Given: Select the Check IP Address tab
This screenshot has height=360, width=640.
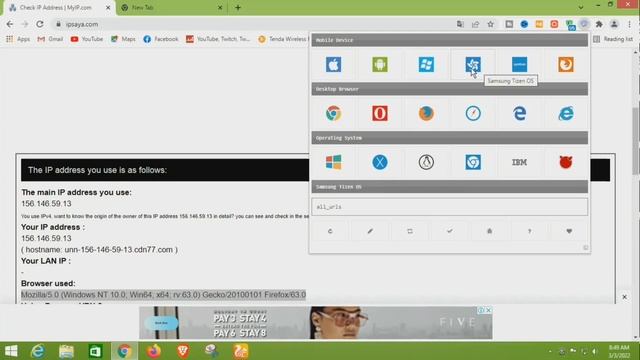Looking at the screenshot, I should pyautogui.click(x=59, y=8).
